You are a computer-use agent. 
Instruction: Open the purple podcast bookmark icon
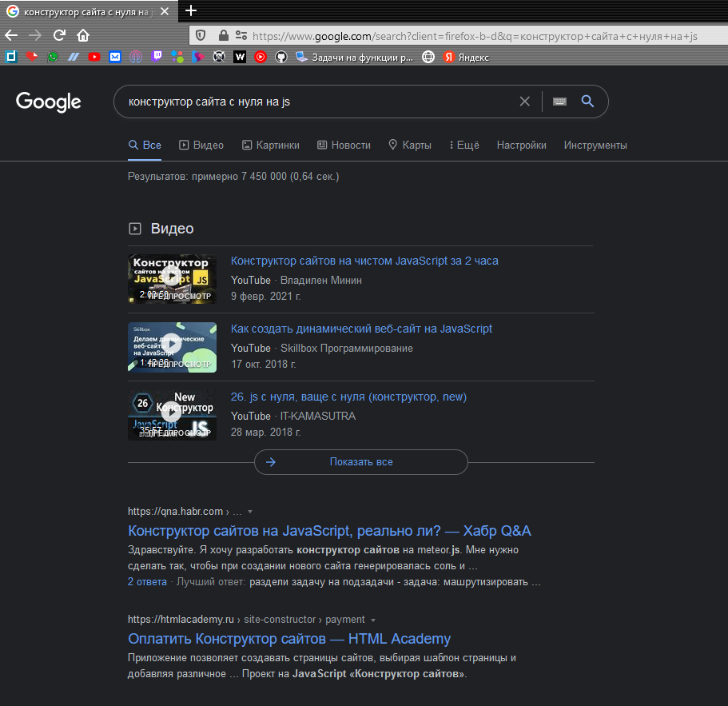[136, 57]
